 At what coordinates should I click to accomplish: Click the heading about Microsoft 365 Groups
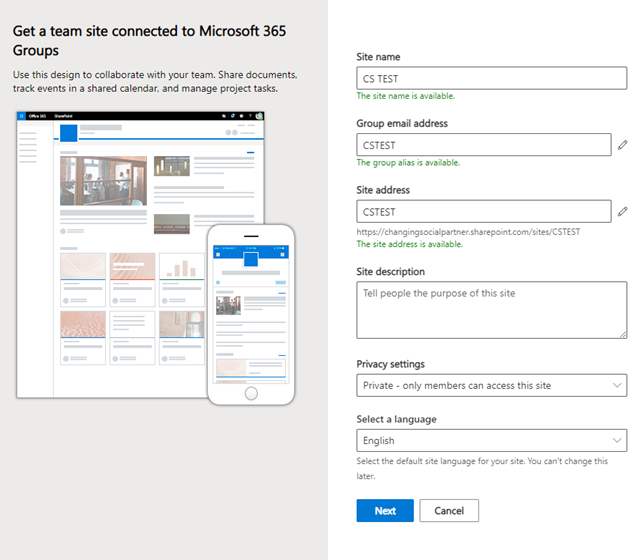click(149, 41)
